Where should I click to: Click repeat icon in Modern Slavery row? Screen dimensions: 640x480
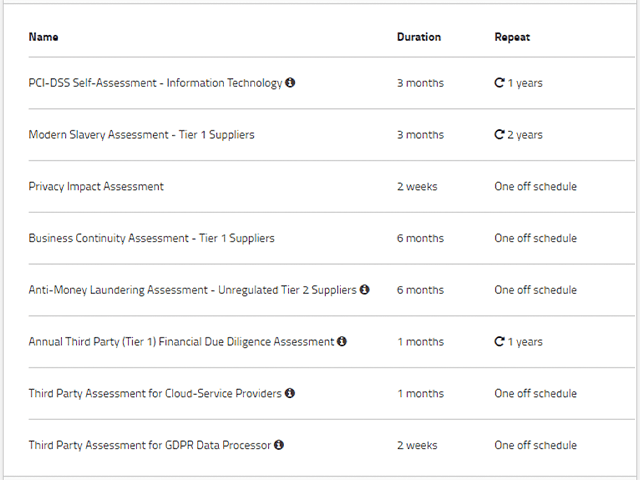click(x=499, y=135)
